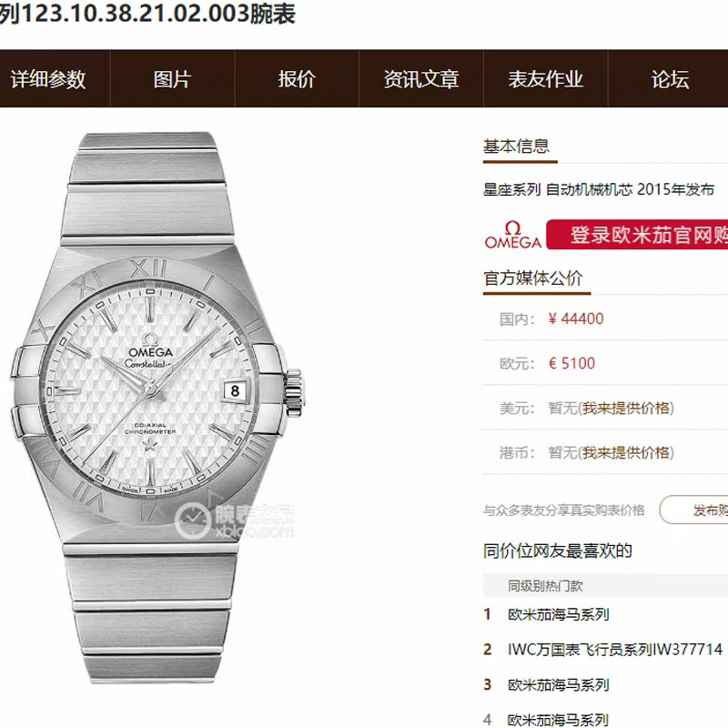The image size is (728, 728).
Task: Click the 腕表之家 watermark clock logo
Action: [192, 520]
